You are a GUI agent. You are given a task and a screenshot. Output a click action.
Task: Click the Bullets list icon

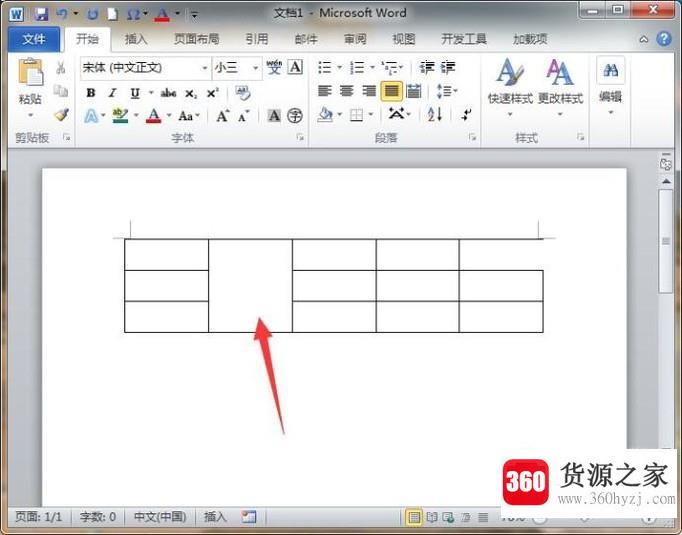[324, 67]
